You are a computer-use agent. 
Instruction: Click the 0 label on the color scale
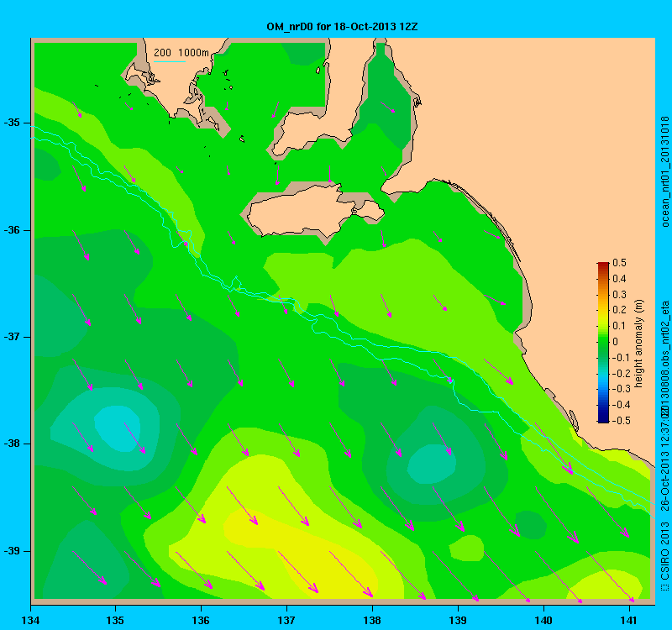tap(616, 342)
